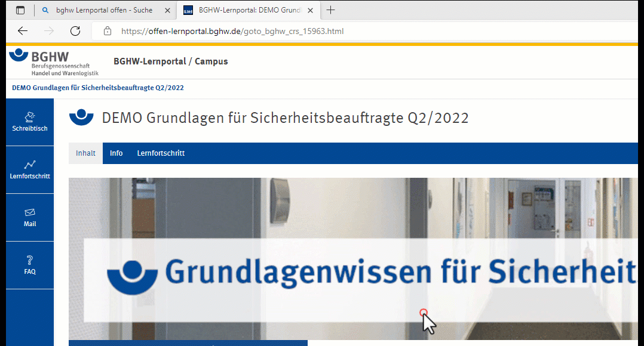Image resolution: width=644 pixels, height=346 pixels.
Task: Click the breadcrumb 'DEMO Grundlagen für Sicherheitsbeauftragte Q2/2022'
Action: (98, 88)
